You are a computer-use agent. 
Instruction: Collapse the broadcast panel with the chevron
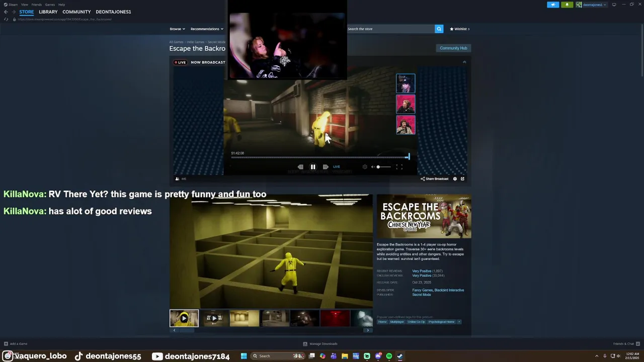click(x=464, y=62)
